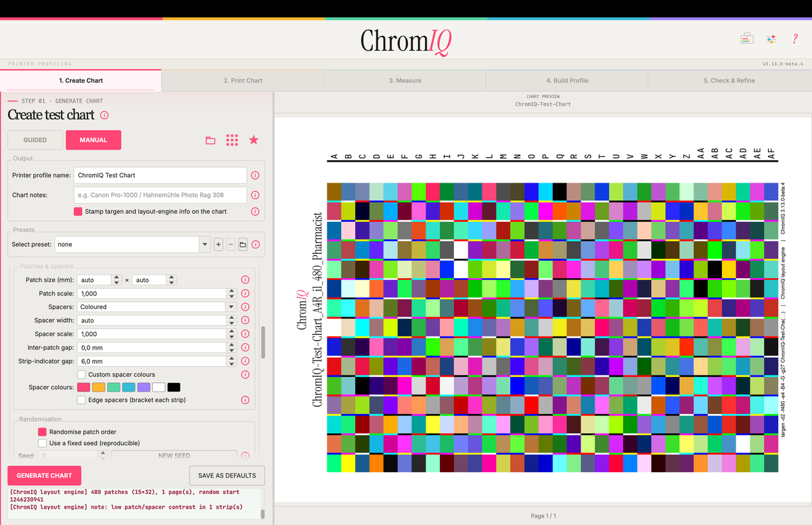Enable Use a fixed seed checkbox
Image resolution: width=812 pixels, height=525 pixels.
click(x=43, y=443)
